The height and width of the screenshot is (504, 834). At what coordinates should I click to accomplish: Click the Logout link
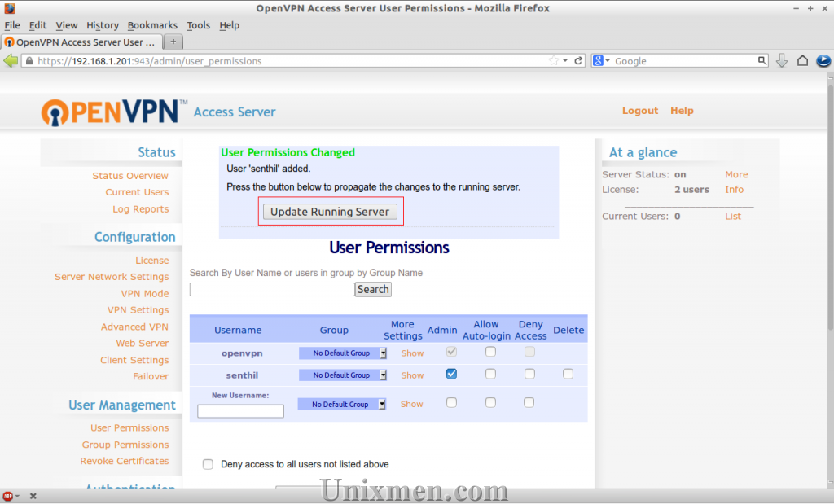(640, 111)
